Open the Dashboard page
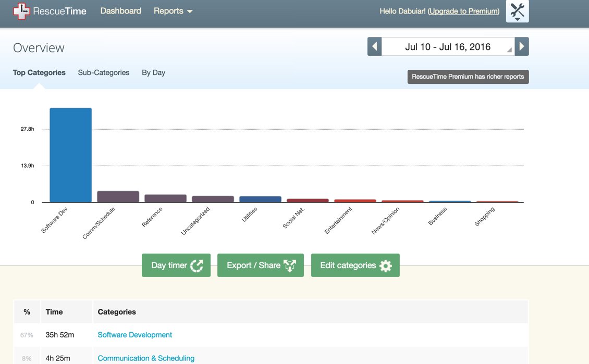Screen dimensions: 589x364 (120, 11)
